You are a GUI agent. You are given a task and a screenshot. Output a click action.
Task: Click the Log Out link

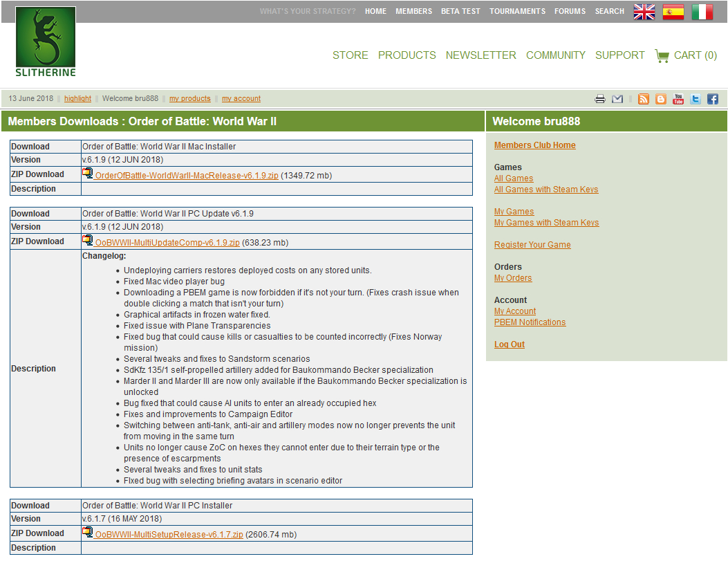[509, 344]
